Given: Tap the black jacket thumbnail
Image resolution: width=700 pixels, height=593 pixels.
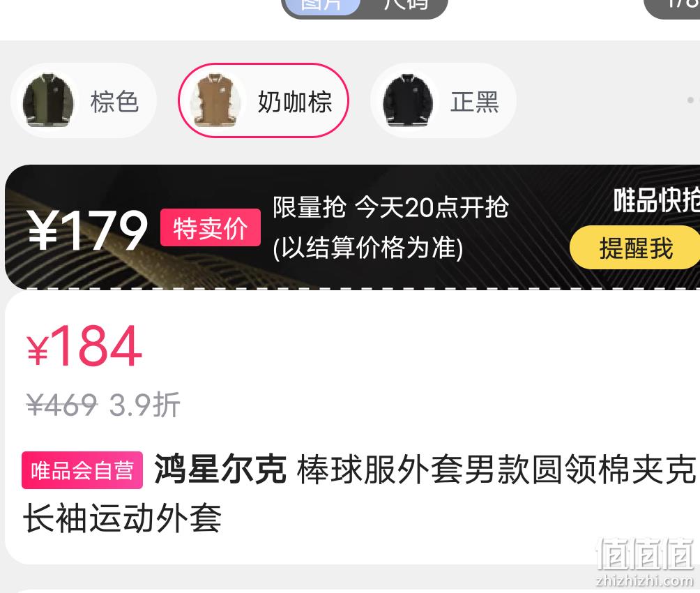Looking at the screenshot, I should [408, 100].
